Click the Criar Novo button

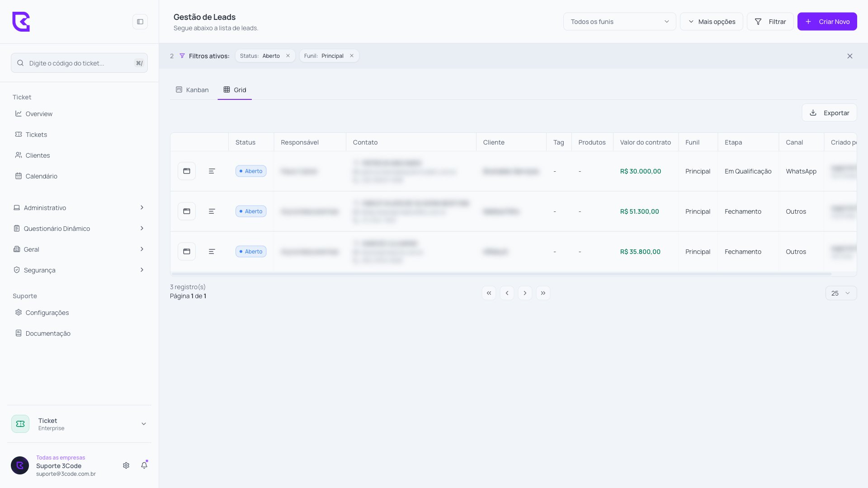[x=827, y=22]
